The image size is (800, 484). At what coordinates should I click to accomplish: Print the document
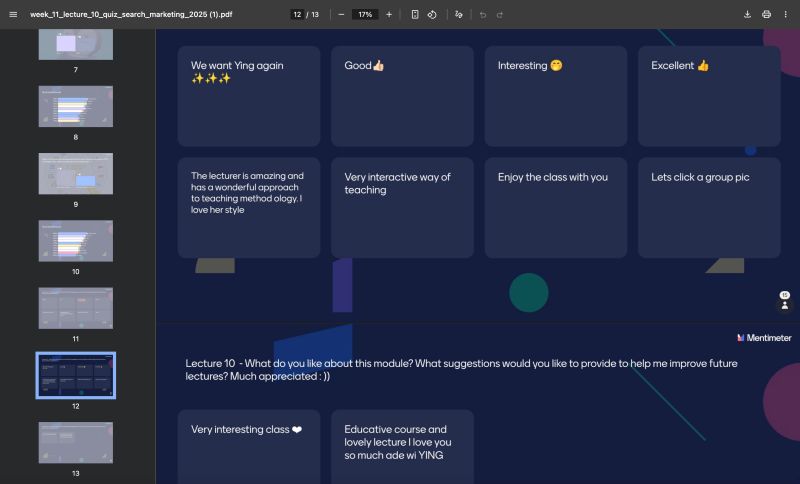pos(766,14)
